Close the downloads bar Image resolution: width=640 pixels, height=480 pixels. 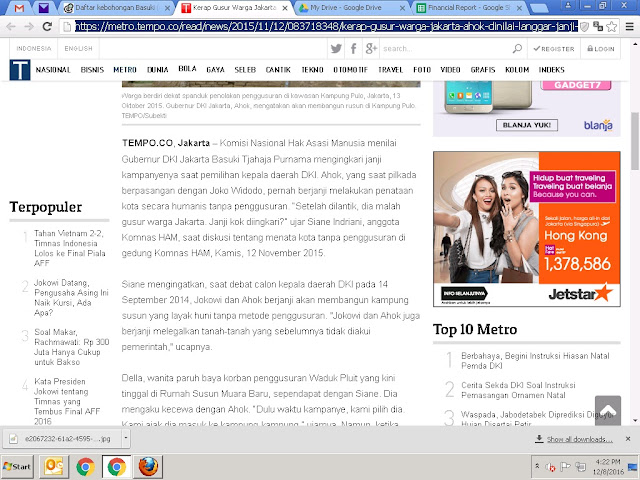[x=628, y=439]
